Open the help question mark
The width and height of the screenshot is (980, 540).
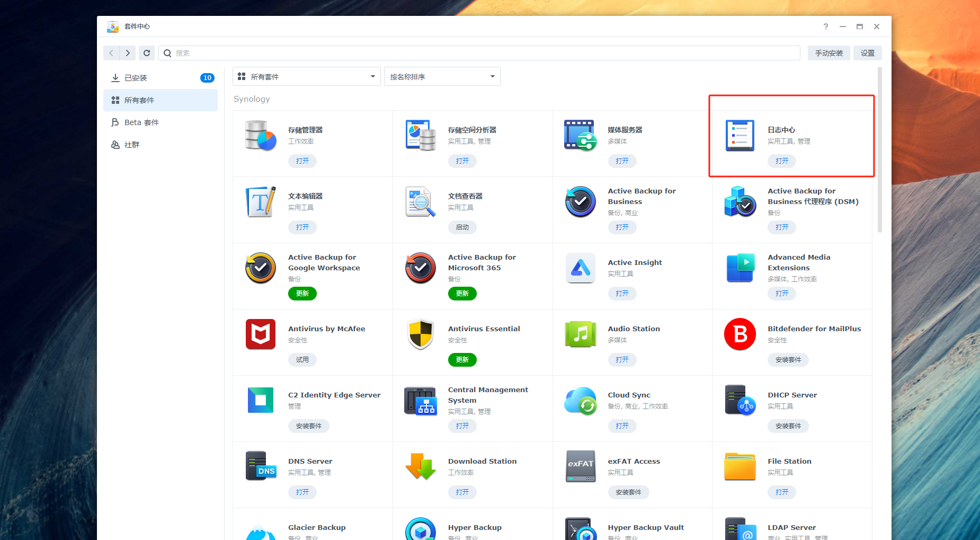coord(826,26)
